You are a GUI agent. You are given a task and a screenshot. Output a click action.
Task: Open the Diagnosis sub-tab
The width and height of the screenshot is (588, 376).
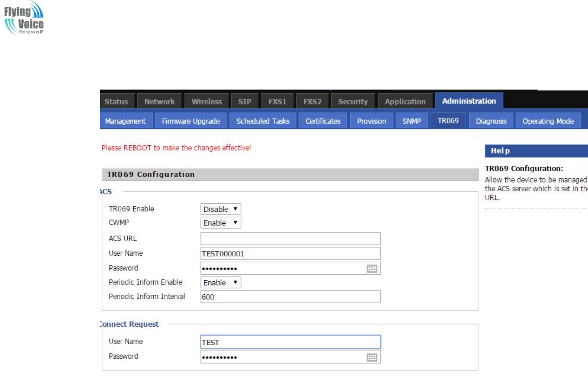pyautogui.click(x=491, y=121)
